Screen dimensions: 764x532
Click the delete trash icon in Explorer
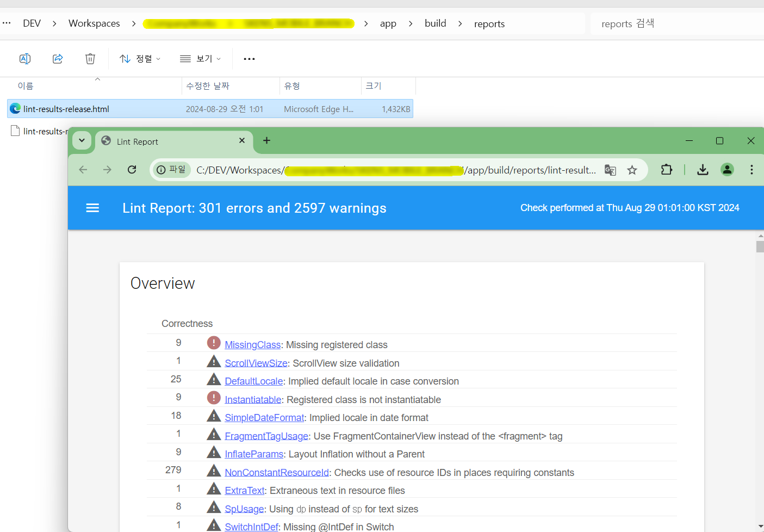click(90, 59)
